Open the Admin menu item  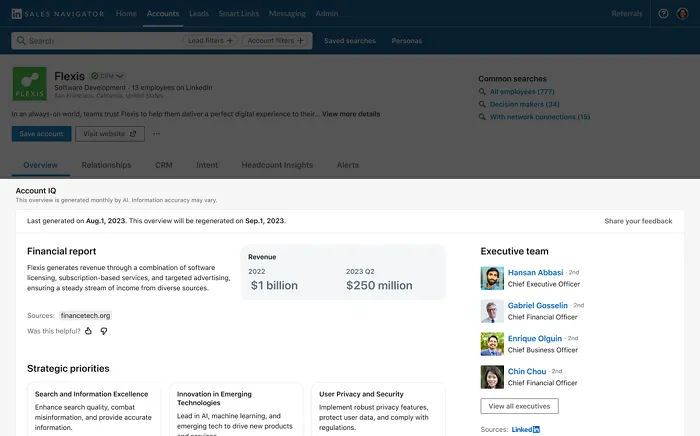click(327, 14)
